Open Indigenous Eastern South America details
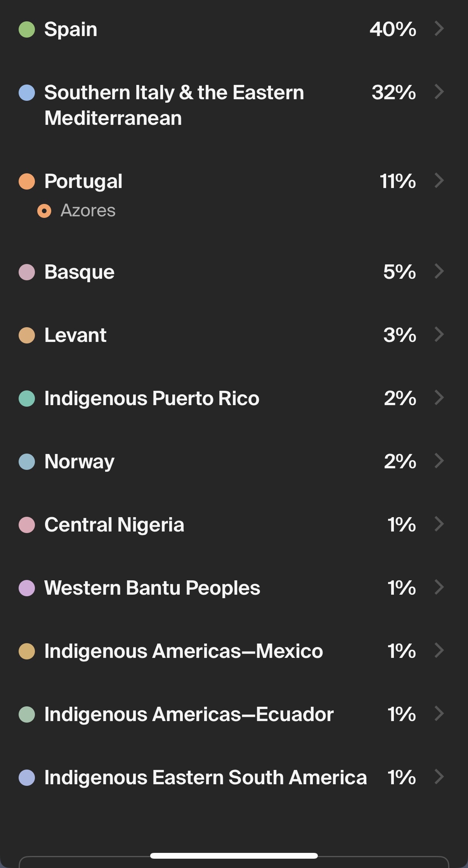468x868 pixels. (x=205, y=777)
